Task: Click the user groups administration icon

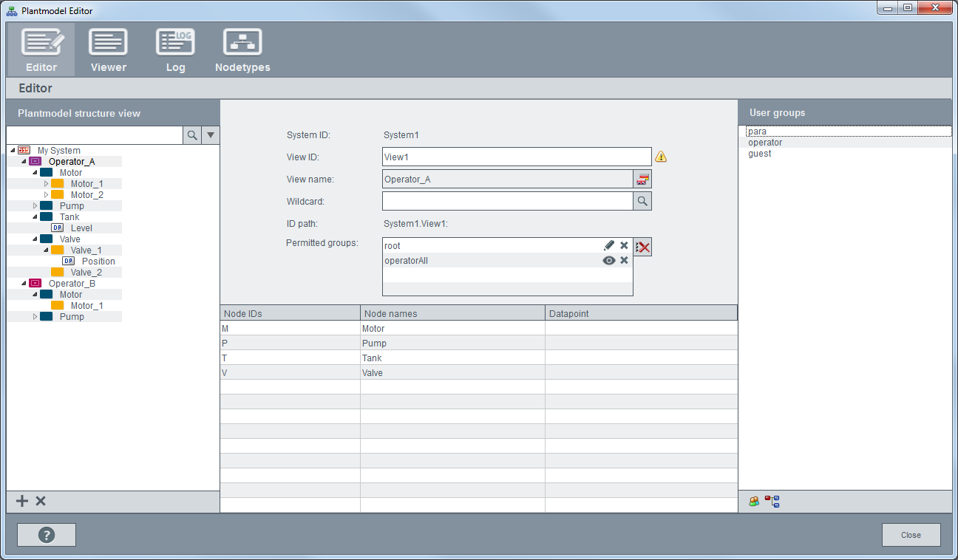Action: click(754, 501)
